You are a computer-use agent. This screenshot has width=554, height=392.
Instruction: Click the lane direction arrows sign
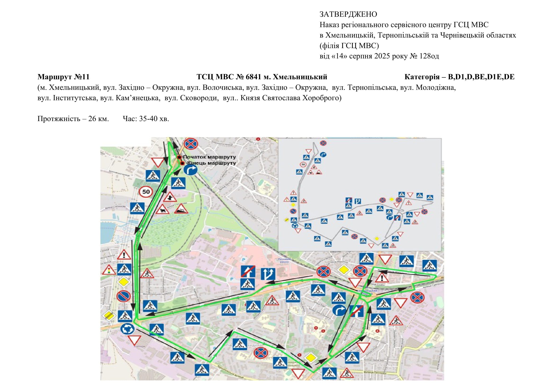click(268, 274)
